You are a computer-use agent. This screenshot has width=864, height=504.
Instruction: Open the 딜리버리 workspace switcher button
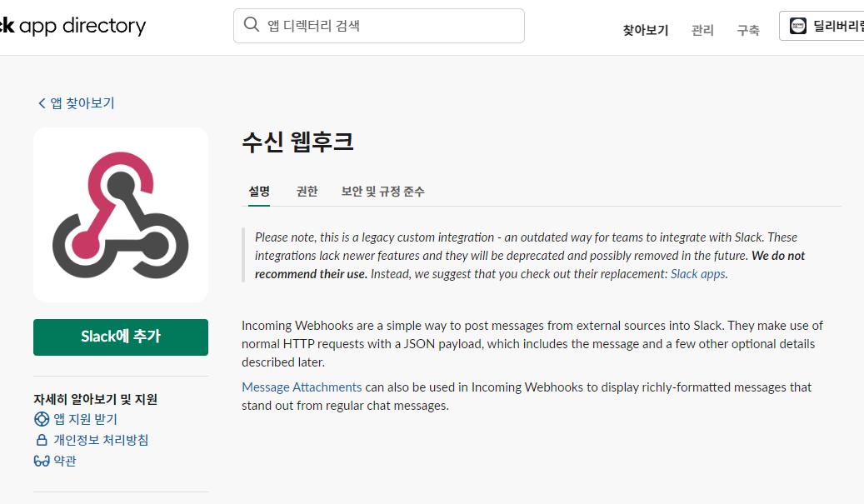pos(822,26)
